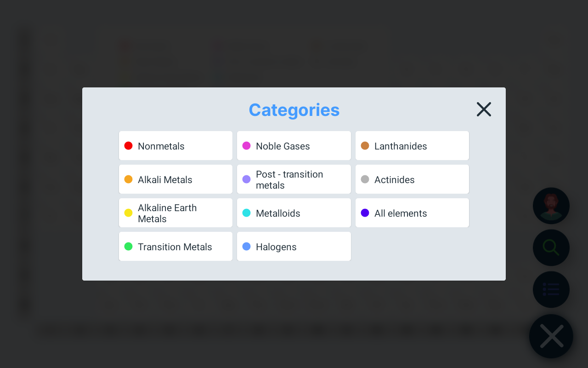Viewport: 588px width, 368px height.
Task: Close the Categories dialog with X
Action: [484, 109]
